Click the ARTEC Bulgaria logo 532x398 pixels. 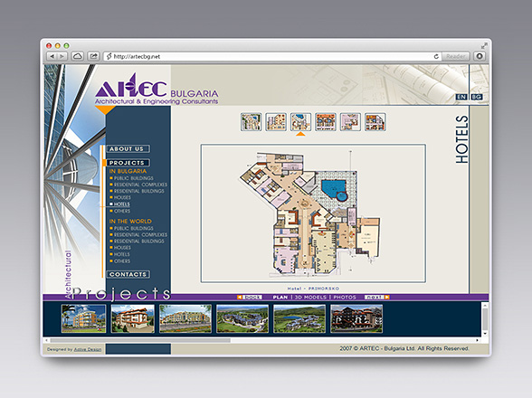pyautogui.click(x=156, y=89)
